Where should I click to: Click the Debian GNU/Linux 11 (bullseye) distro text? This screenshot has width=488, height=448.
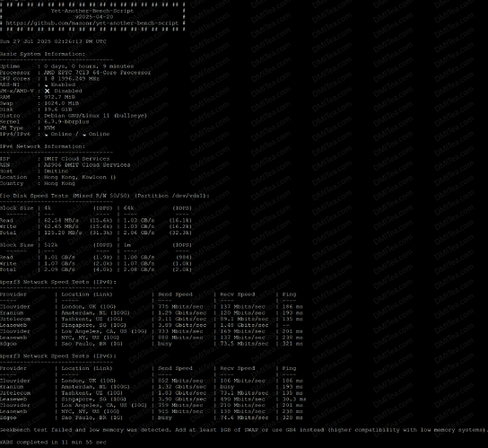tap(96, 116)
